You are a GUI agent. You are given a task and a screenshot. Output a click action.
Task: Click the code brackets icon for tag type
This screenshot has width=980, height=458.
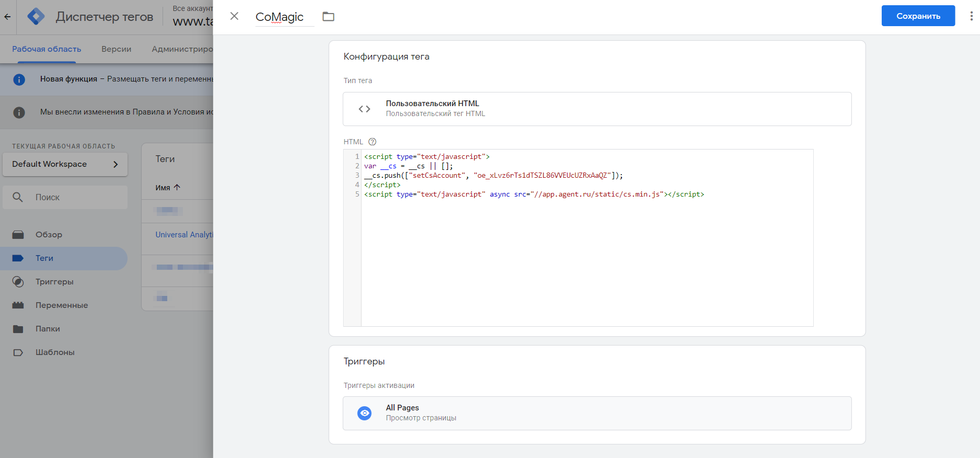pyautogui.click(x=364, y=109)
